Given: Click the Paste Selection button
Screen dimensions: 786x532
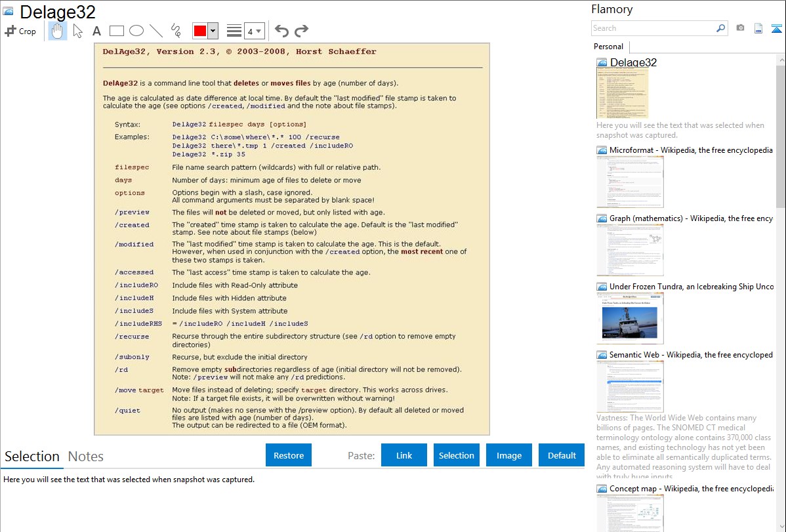Looking at the screenshot, I should click(x=456, y=455).
